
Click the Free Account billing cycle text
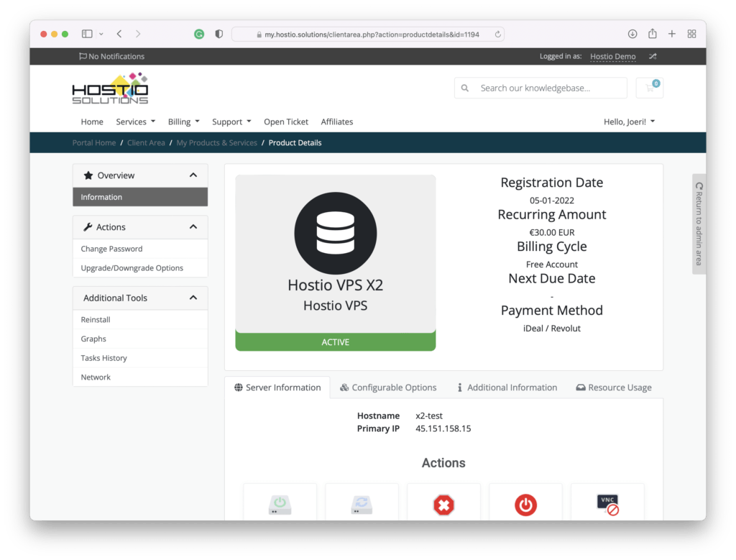coord(551,265)
